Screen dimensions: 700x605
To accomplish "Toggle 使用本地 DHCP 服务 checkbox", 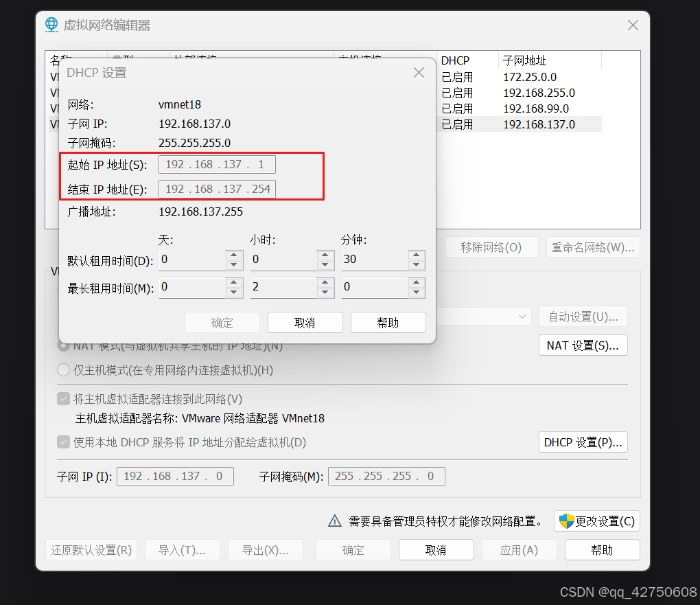I will pos(63,442).
